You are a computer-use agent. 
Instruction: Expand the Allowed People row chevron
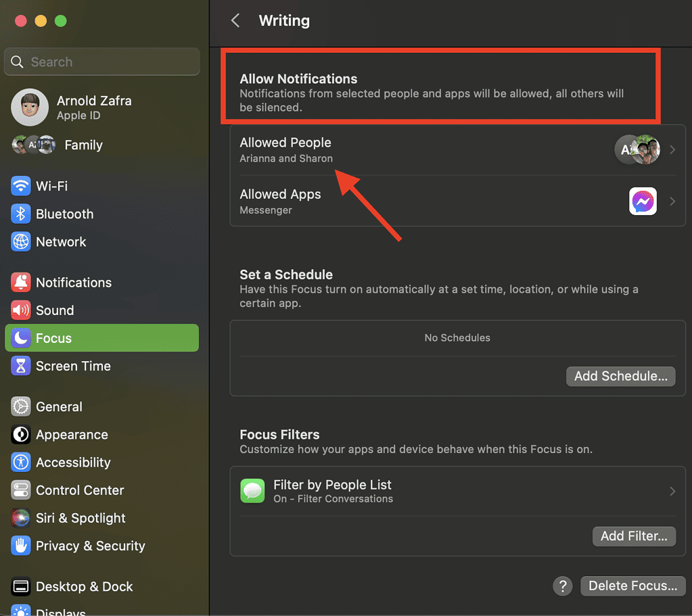coord(672,149)
